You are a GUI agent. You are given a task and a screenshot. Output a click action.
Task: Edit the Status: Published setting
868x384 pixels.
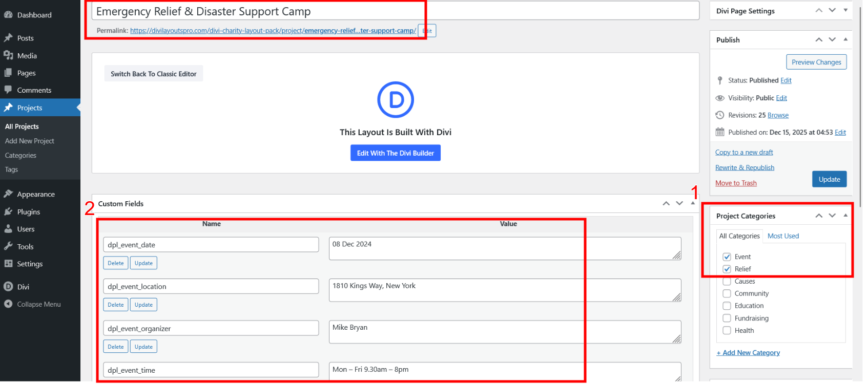(x=786, y=80)
